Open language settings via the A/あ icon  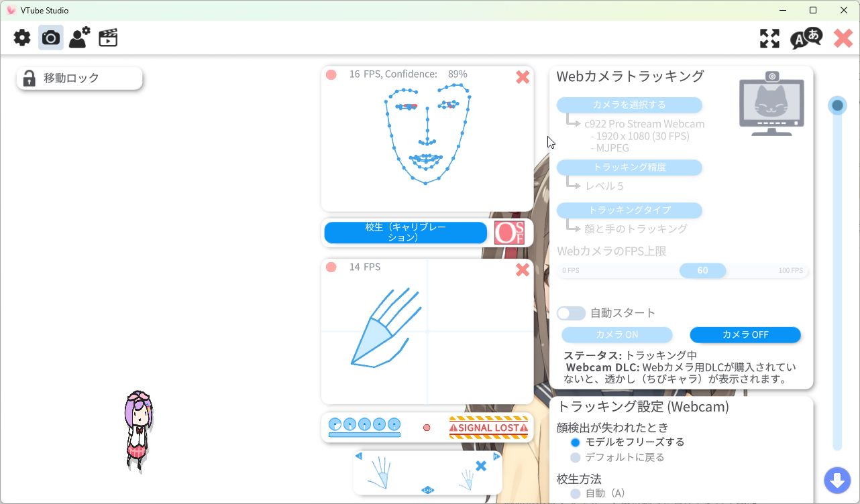point(807,38)
